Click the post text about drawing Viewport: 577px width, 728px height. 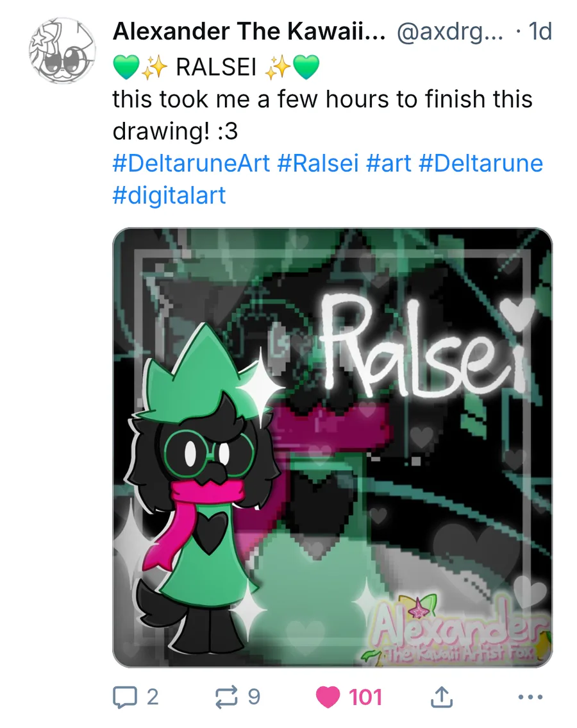pyautogui.click(x=322, y=115)
